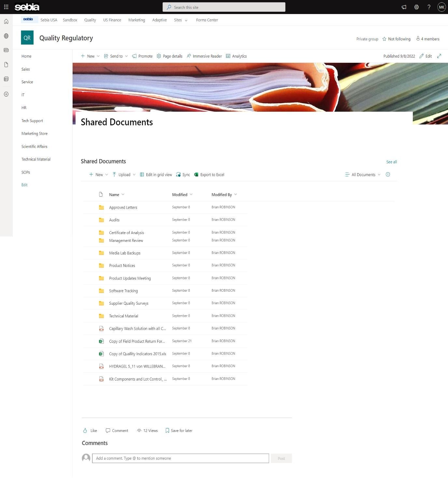Open the QR site logo

[x=27, y=38]
